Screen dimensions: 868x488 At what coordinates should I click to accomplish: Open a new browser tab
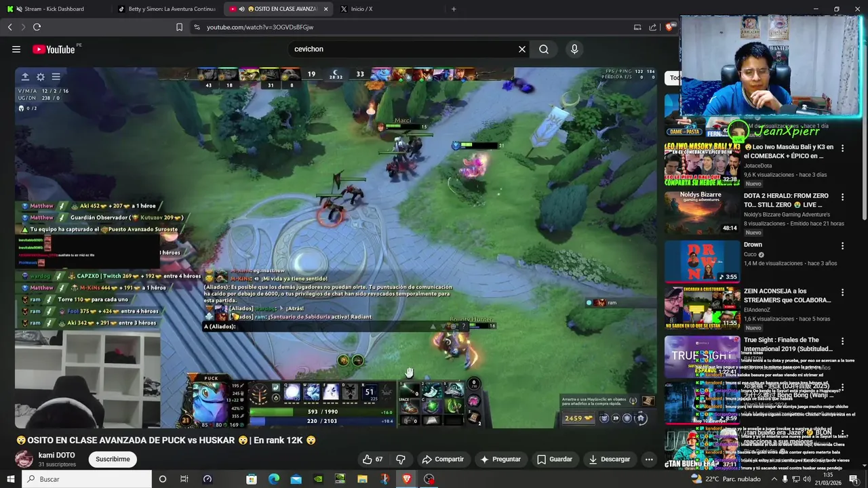click(x=454, y=9)
